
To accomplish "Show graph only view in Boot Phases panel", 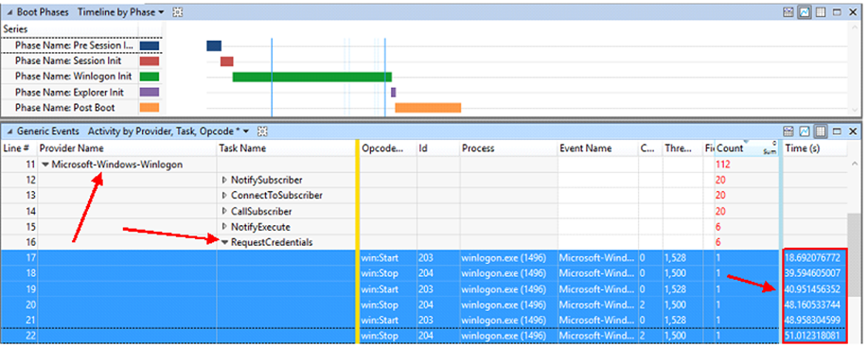I will [805, 12].
